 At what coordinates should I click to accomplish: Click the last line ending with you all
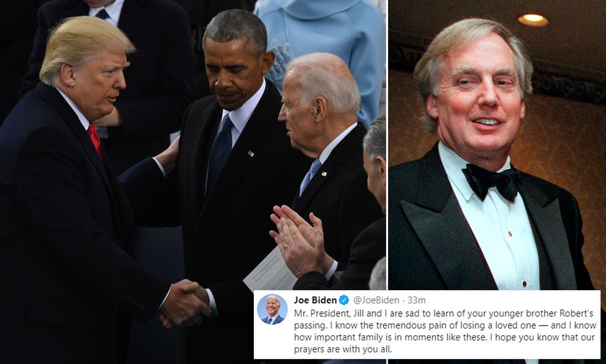click(343, 349)
